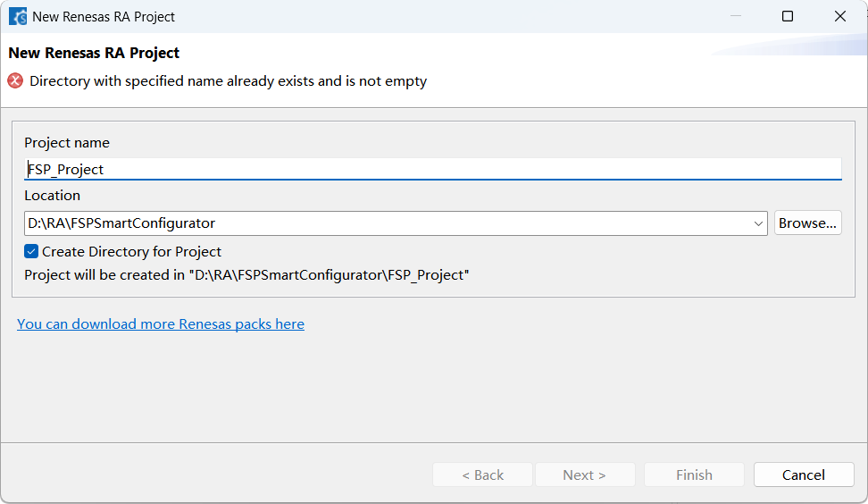
Task: Maximize the New Renesas RA Project window
Action: pos(787,16)
